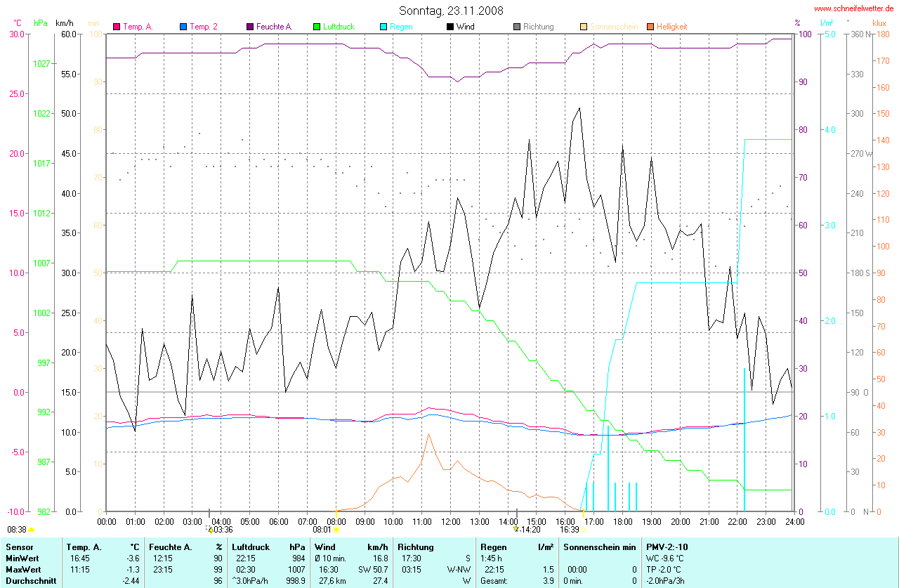Click the km/h axis unit label at top

pos(65,23)
